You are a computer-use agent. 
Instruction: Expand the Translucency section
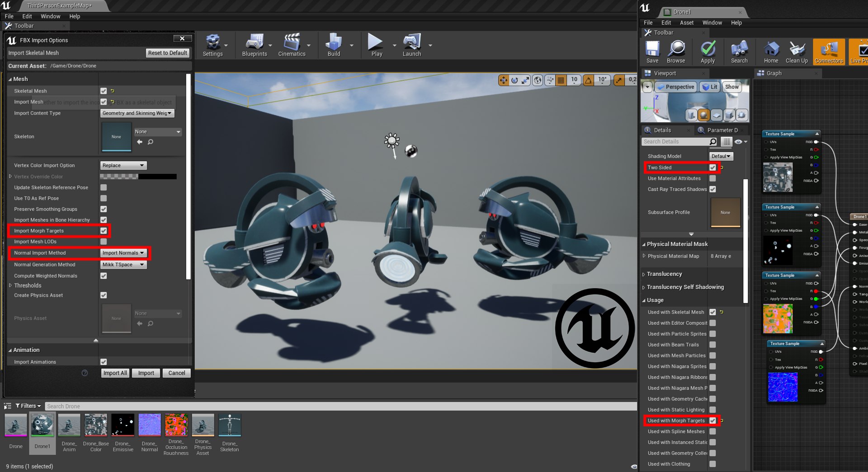pos(644,274)
